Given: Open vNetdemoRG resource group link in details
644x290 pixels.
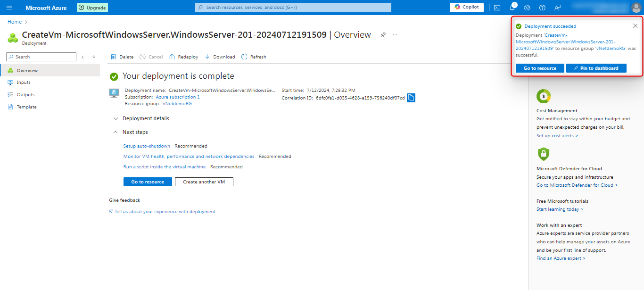Looking at the screenshot, I should pyautogui.click(x=177, y=103).
